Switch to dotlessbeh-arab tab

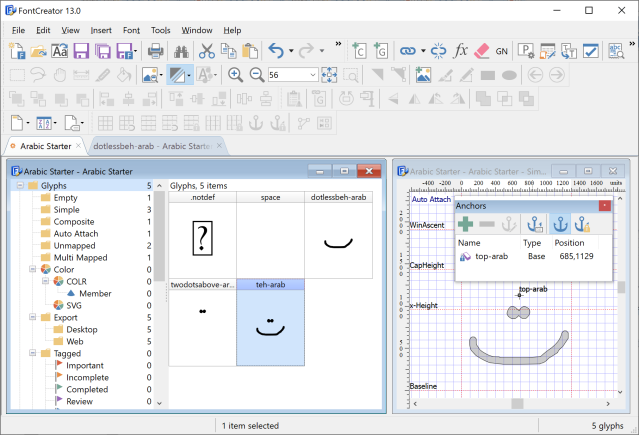tap(150, 146)
